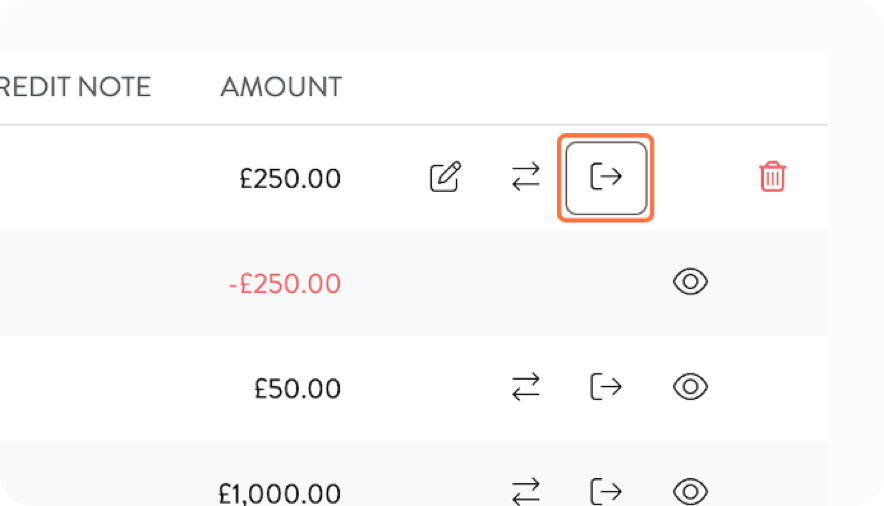Image resolution: width=884 pixels, height=506 pixels.
Task: Delete the £250.00 entry with the trash icon
Action: [x=772, y=178]
